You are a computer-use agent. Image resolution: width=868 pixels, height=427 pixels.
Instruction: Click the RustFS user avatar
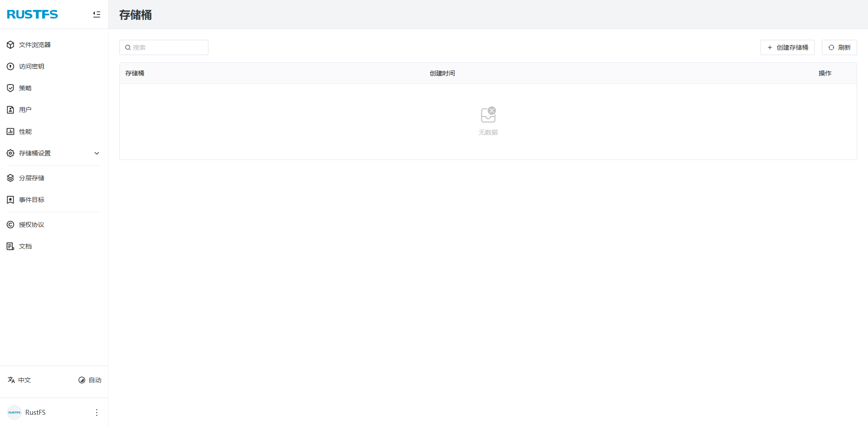[14, 413]
